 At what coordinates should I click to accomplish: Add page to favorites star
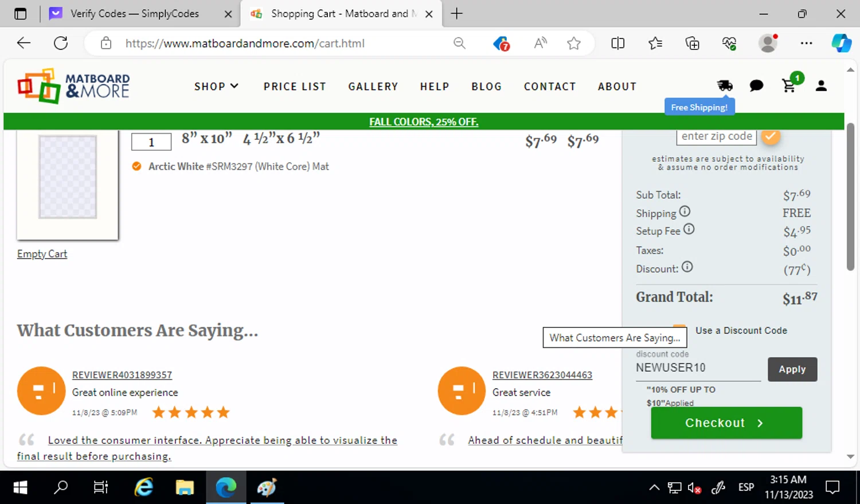574,43
